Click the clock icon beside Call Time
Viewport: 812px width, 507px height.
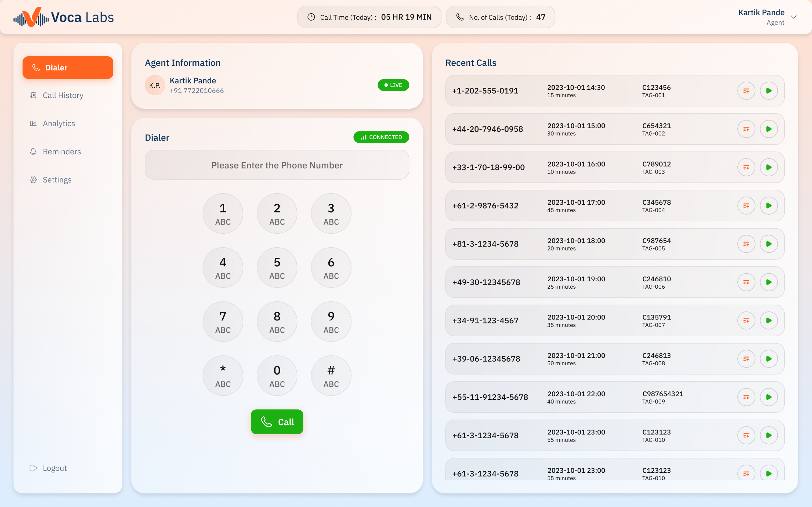tap(311, 17)
